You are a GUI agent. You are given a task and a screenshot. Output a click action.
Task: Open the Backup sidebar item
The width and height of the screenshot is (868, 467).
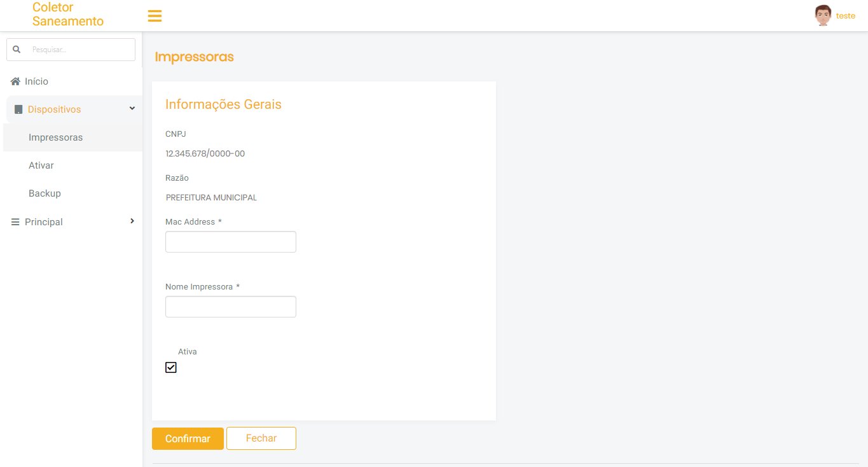point(45,193)
